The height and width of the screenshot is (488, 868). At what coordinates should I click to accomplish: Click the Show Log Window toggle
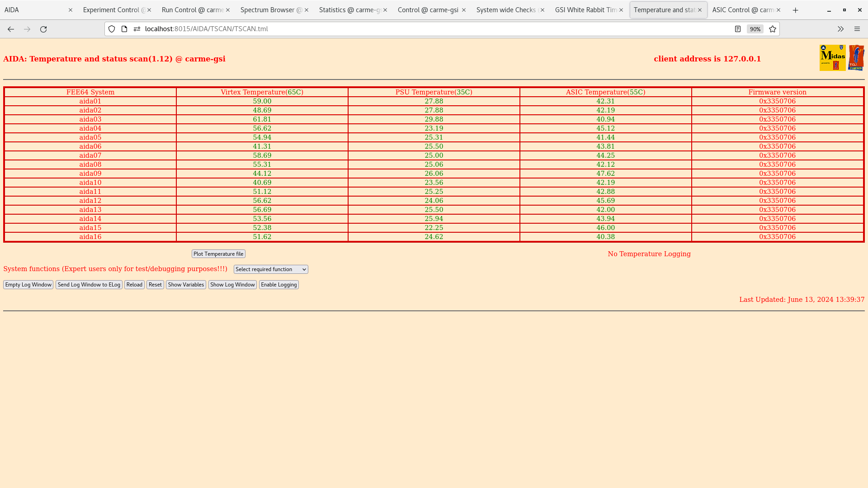point(232,284)
